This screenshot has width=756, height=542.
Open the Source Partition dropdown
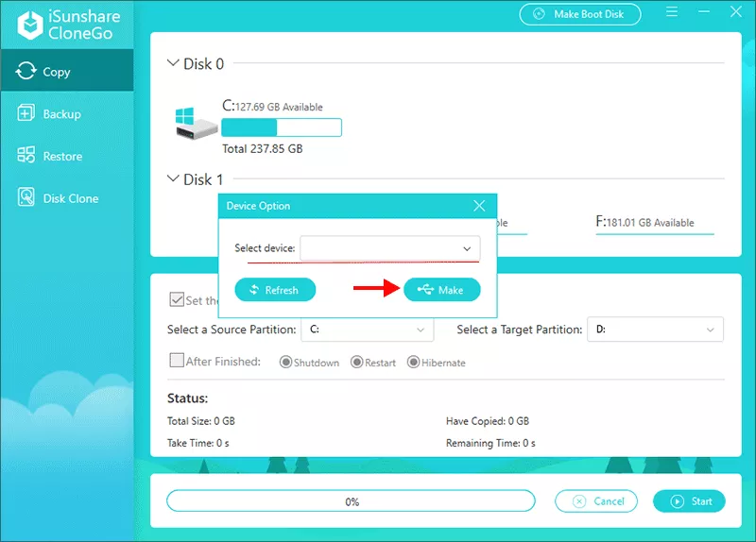pos(367,330)
